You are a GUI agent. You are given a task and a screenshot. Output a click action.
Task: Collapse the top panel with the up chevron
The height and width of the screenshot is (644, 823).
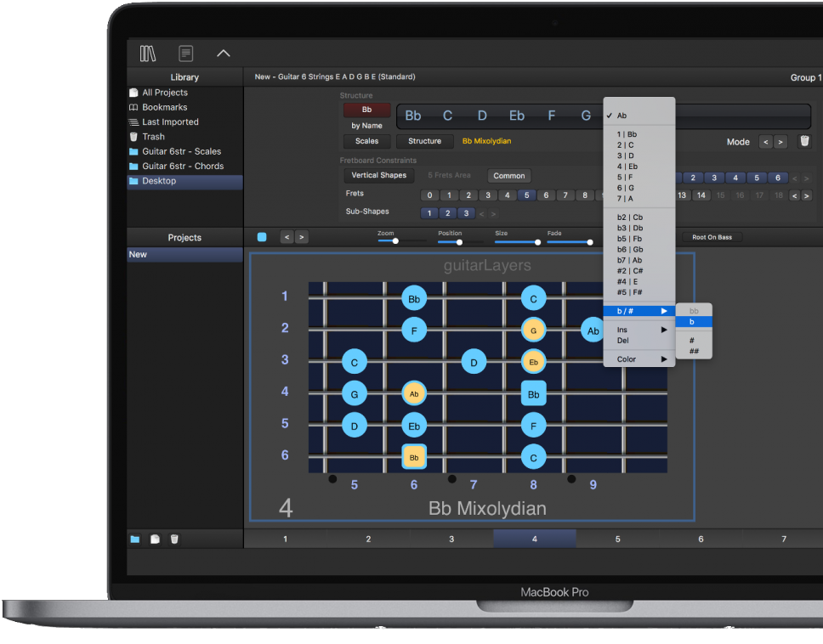[x=223, y=54]
